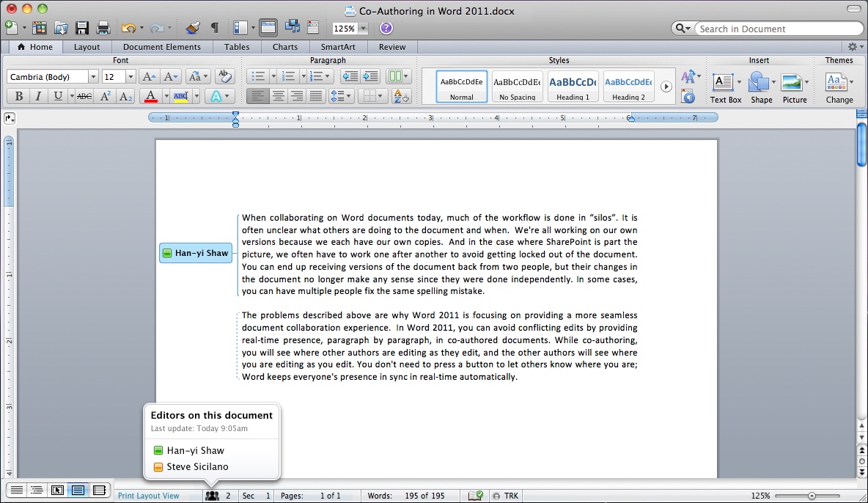Image resolution: width=868 pixels, height=503 pixels.
Task: Open the Sidebar pane icon
Action: click(240, 28)
